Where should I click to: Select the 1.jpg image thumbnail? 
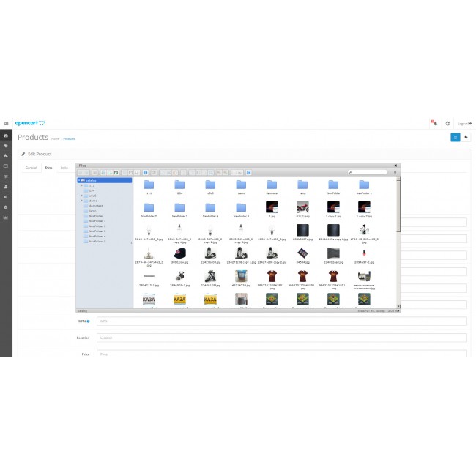point(272,209)
